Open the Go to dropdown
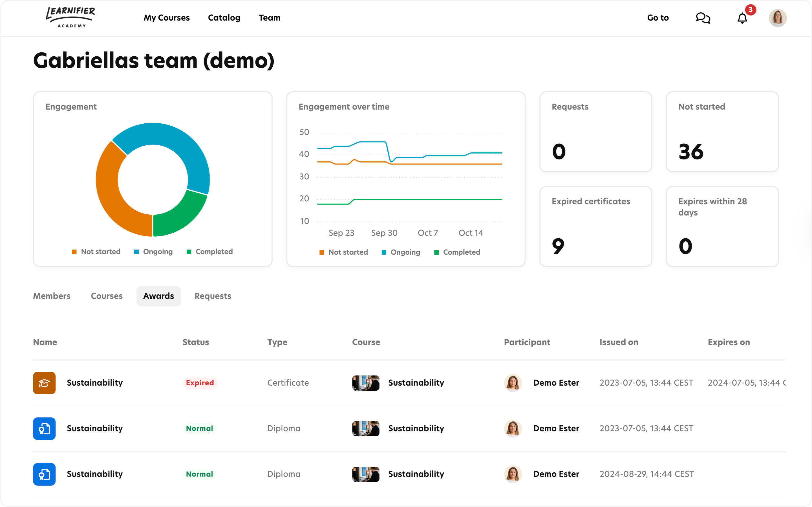This screenshot has height=507, width=812. [x=658, y=18]
